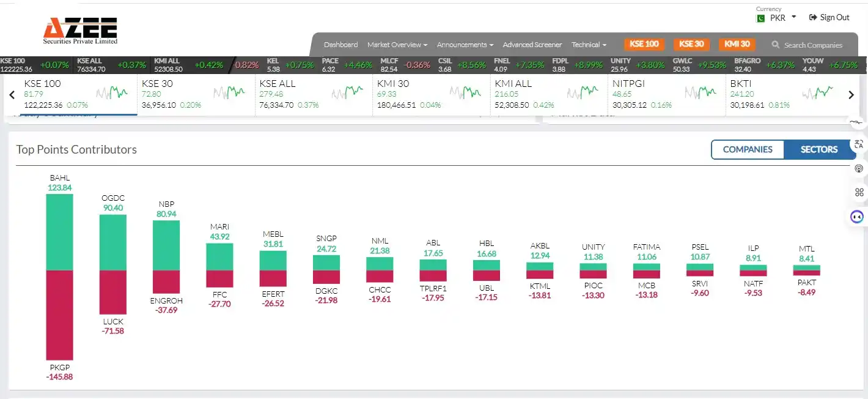868x399 pixels.
Task: Click the CSIL ticker entry
Action: click(463, 65)
